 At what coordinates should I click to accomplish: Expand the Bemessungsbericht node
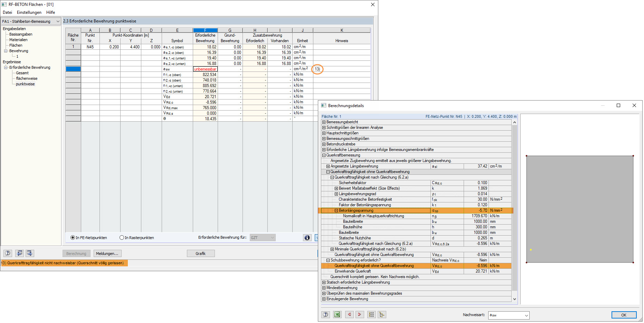[x=324, y=122]
